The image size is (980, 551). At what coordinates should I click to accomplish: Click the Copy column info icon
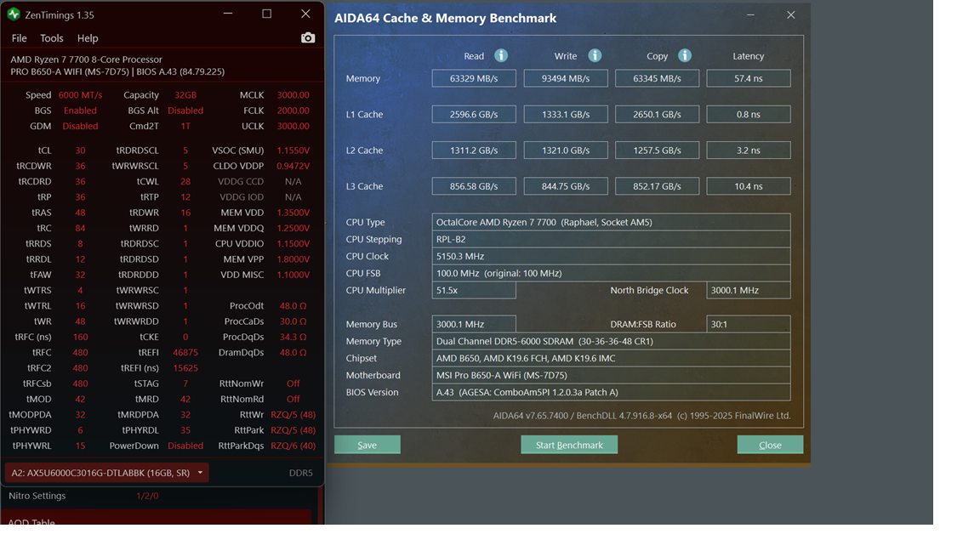click(x=685, y=55)
